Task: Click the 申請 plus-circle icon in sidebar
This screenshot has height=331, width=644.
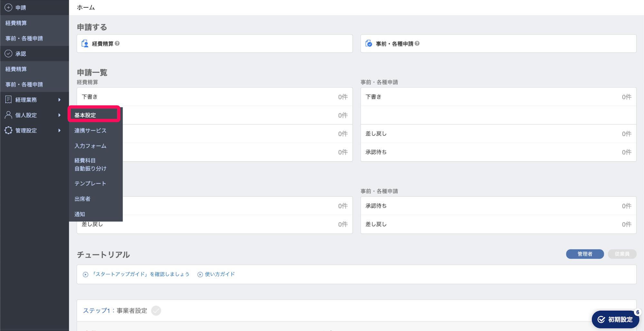Action: tap(8, 7)
